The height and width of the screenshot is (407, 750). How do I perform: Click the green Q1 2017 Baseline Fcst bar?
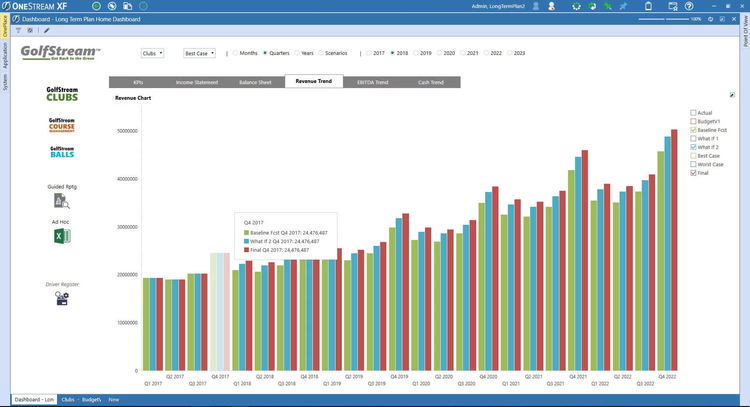[146, 324]
